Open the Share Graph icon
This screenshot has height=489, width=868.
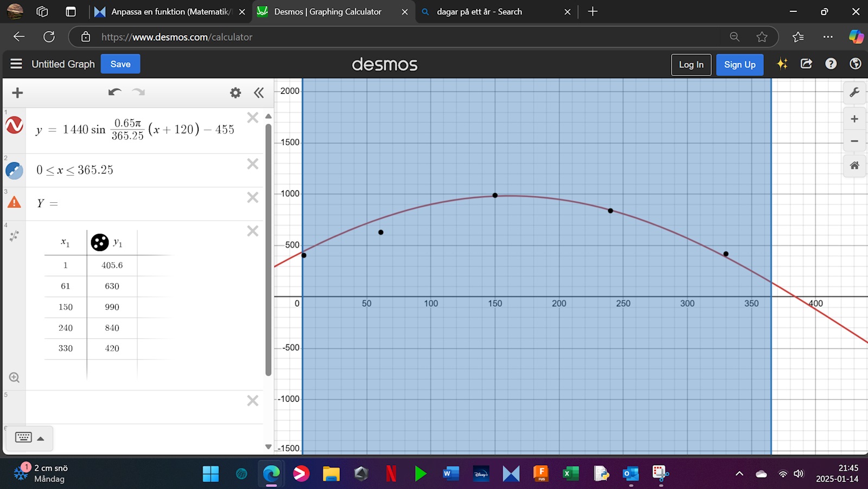[806, 64]
